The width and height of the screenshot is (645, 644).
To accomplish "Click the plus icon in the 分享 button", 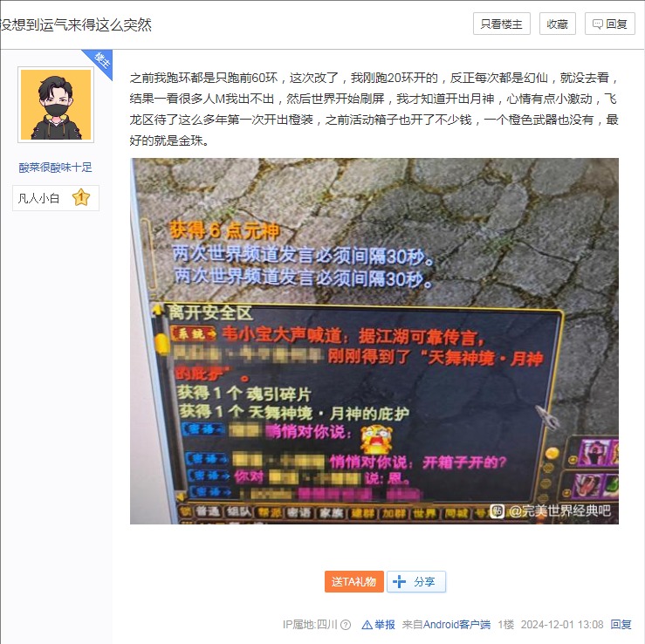I will 399,581.
